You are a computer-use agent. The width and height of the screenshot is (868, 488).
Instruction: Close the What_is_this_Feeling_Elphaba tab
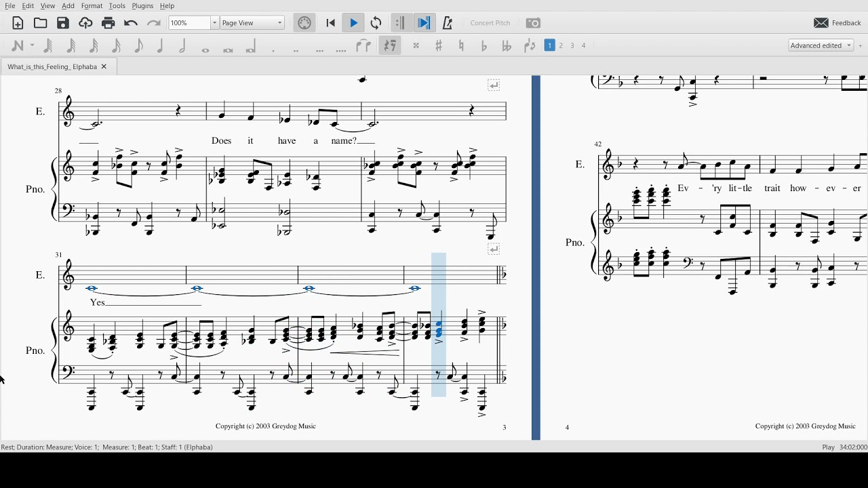pos(104,67)
